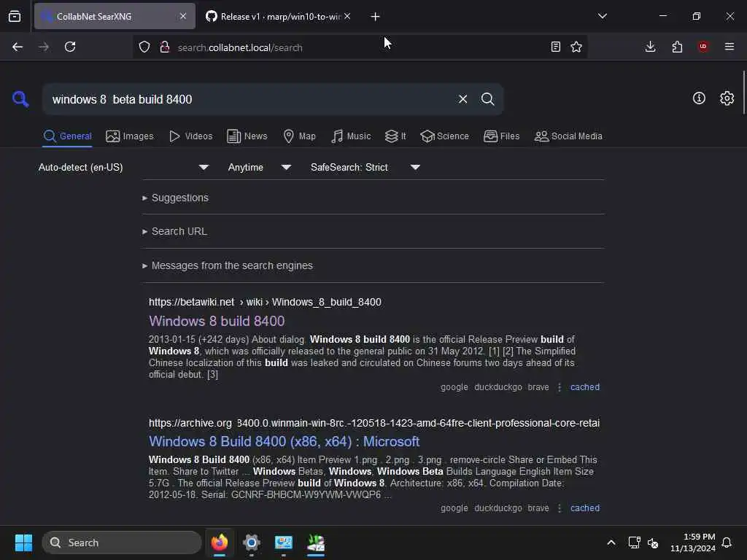Select the Files search category
Image resolution: width=747 pixels, height=560 pixels.
(501, 136)
